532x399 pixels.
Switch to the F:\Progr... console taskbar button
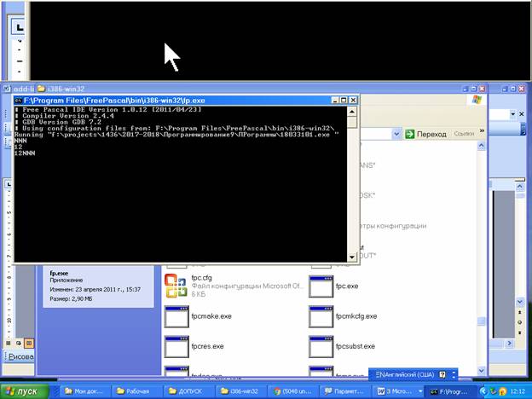(450, 391)
